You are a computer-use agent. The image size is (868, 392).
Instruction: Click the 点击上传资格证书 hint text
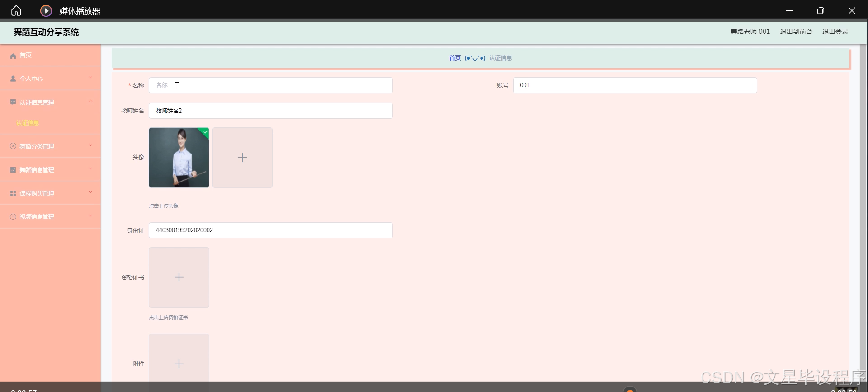[169, 317]
